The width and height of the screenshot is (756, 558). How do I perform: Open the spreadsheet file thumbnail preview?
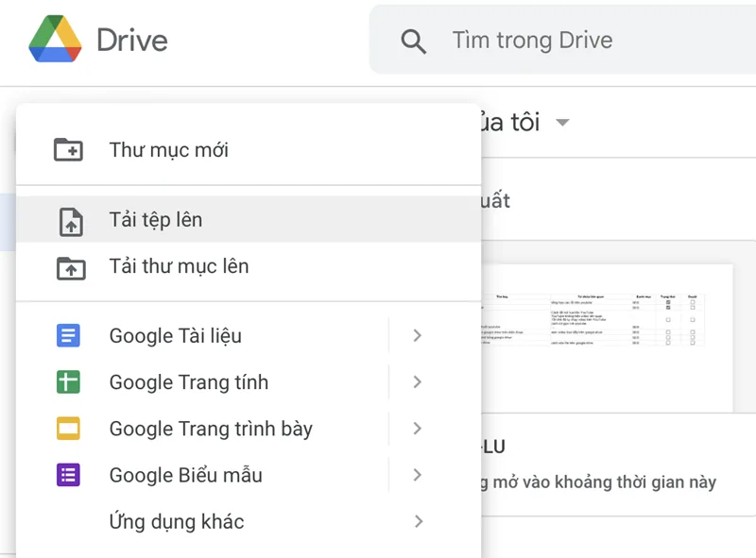[x=608, y=338]
